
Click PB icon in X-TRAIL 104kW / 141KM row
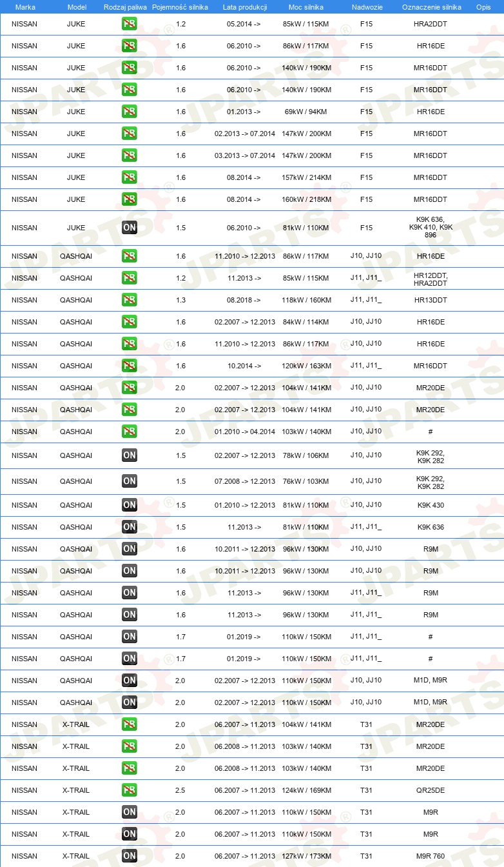coord(130,724)
